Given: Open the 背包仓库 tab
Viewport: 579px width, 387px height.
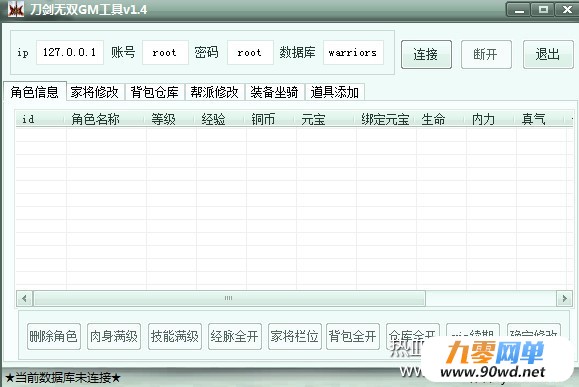Looking at the screenshot, I should click(x=155, y=92).
